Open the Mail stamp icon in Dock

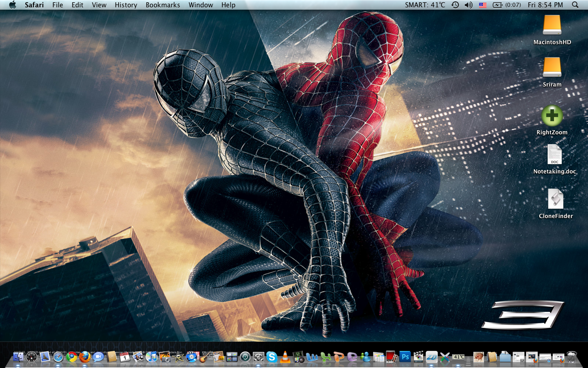click(x=45, y=356)
